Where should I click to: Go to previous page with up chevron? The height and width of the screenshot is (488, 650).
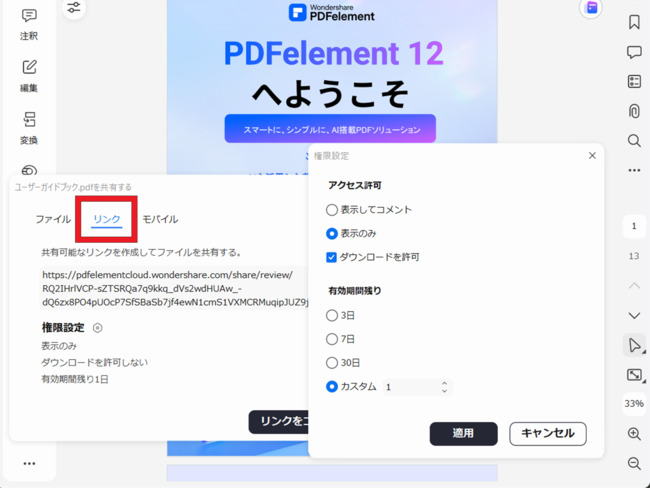634,285
